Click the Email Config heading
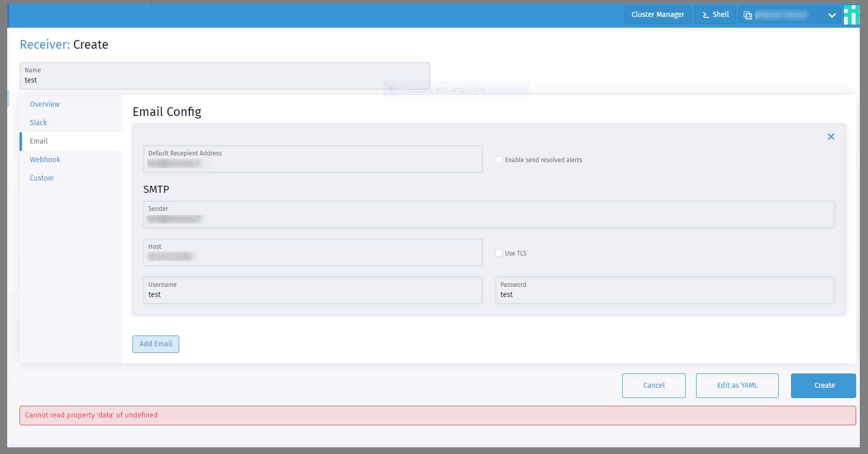Image resolution: width=868 pixels, height=454 pixels. (167, 112)
